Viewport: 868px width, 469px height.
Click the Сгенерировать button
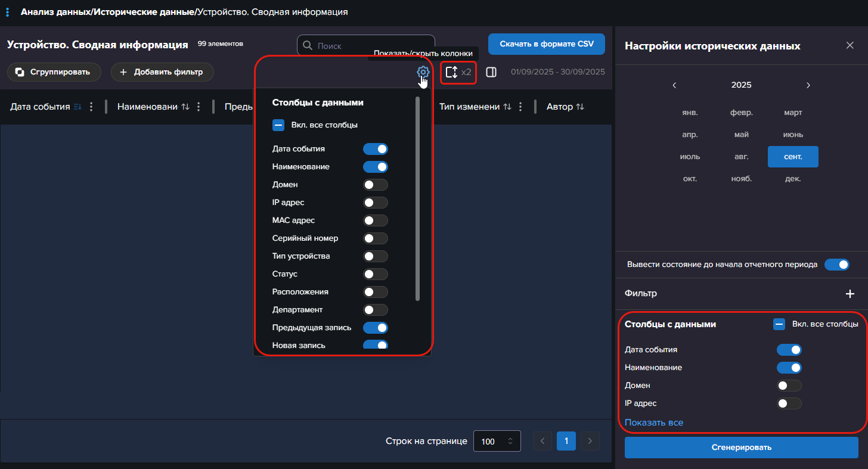tap(741, 448)
